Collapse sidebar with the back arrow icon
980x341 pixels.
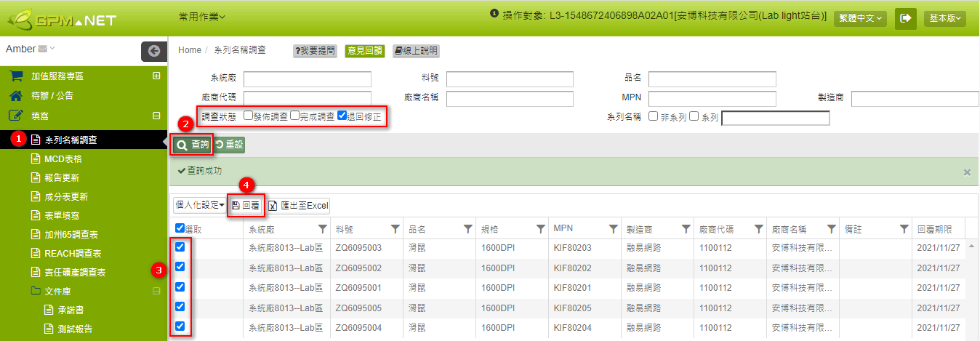click(x=153, y=51)
